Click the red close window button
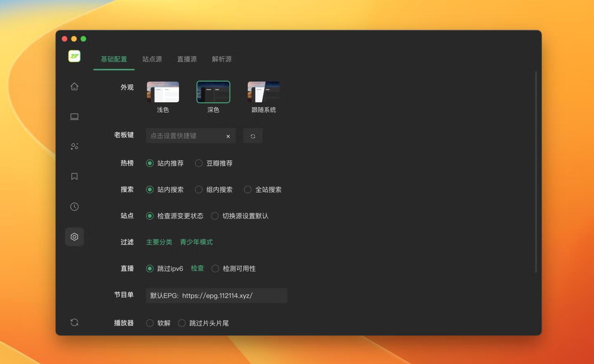 (x=64, y=39)
